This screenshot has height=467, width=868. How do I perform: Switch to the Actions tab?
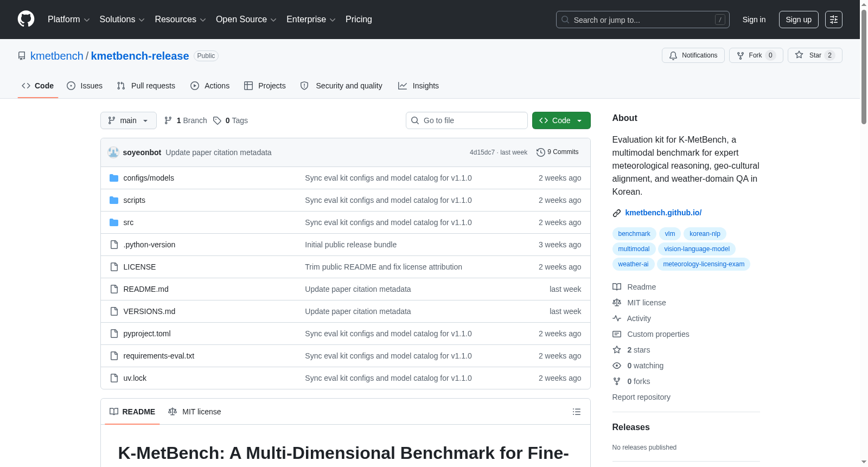click(210, 86)
